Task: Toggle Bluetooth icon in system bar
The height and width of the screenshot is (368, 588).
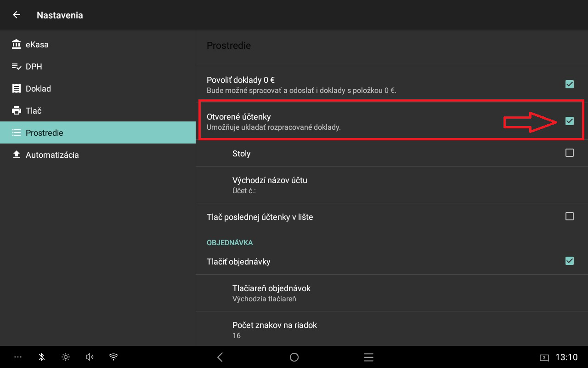Action: [x=41, y=357]
